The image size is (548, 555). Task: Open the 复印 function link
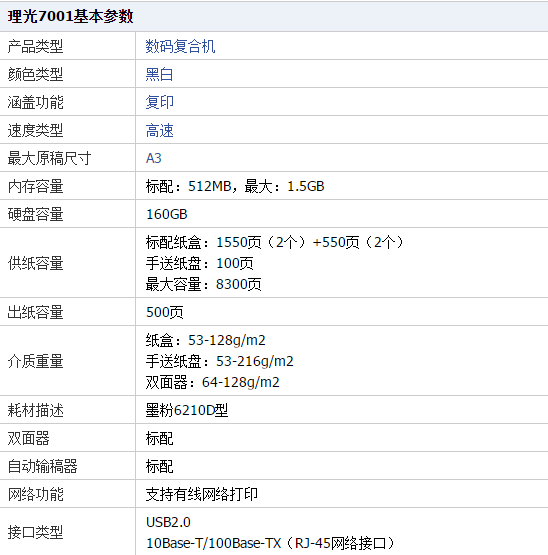coord(159,102)
